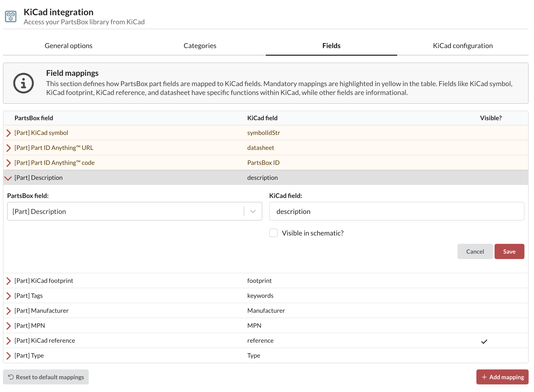Viewport: 534px width, 392px height.
Task: Click the reference row visible checkmark
Action: [x=484, y=341]
